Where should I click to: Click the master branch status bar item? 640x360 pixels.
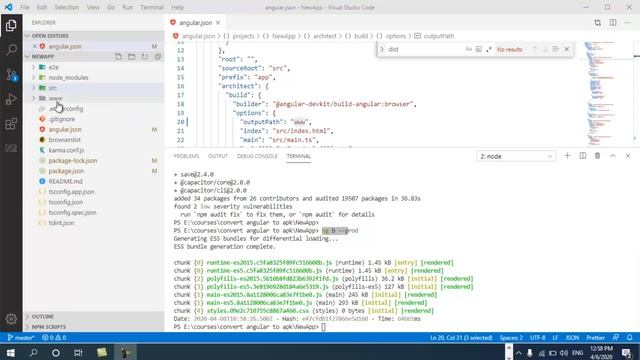(21, 338)
